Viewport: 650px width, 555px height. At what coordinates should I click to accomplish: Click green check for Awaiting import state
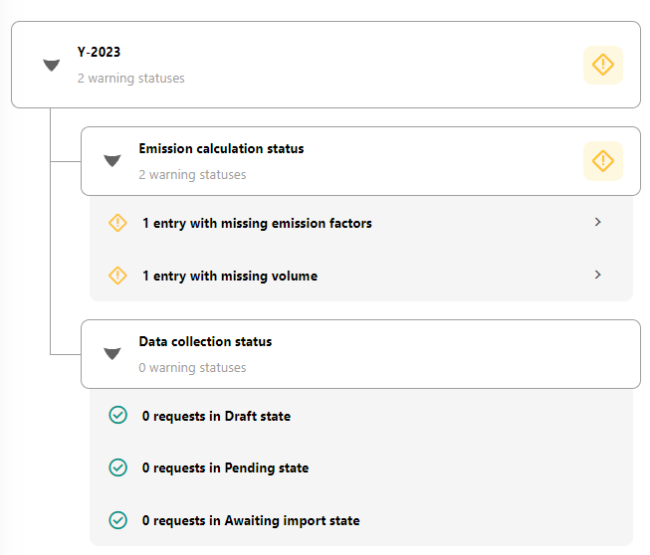118,520
